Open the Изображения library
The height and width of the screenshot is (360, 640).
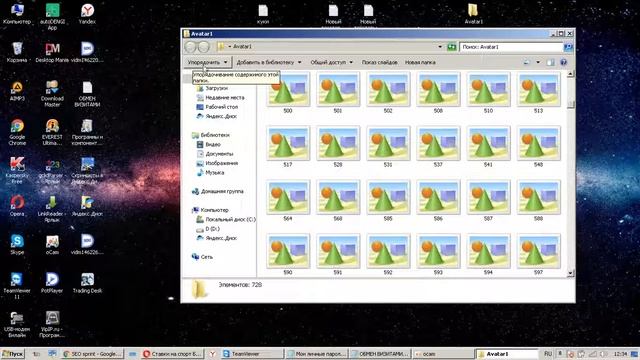point(218,163)
